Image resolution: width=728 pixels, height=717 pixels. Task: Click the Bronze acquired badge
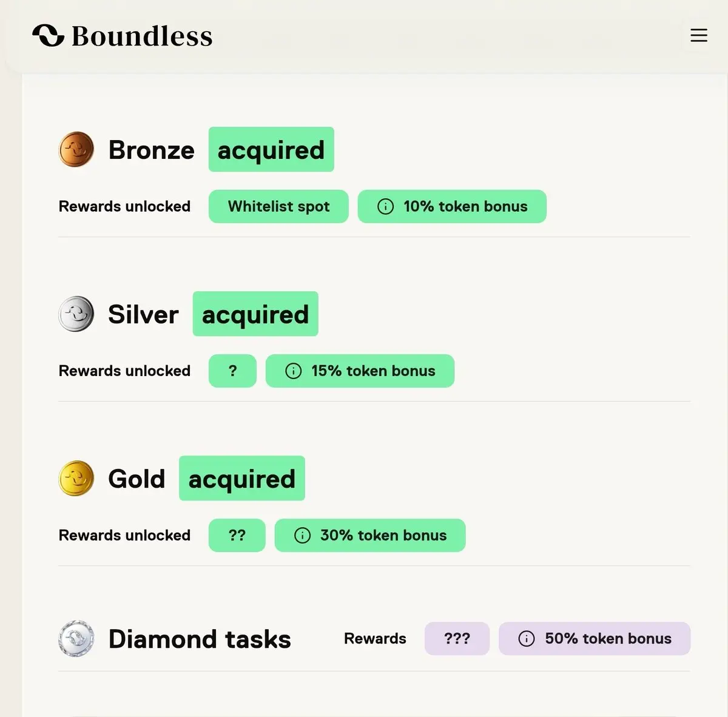point(271,149)
